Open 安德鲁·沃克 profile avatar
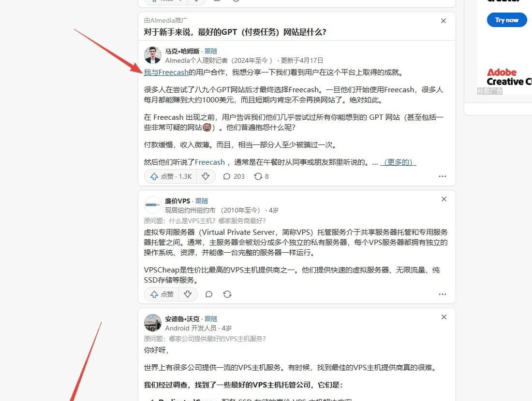This screenshot has height=401, width=532. tap(153, 322)
